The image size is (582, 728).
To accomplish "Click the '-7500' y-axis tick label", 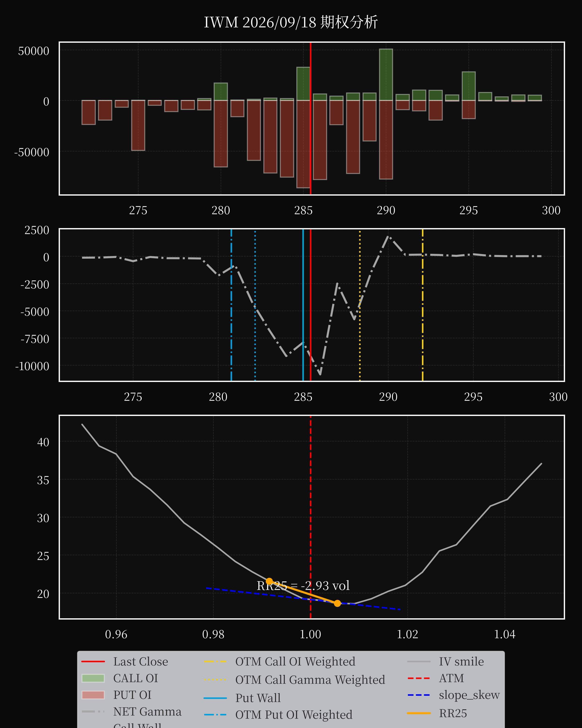I will [x=35, y=339].
